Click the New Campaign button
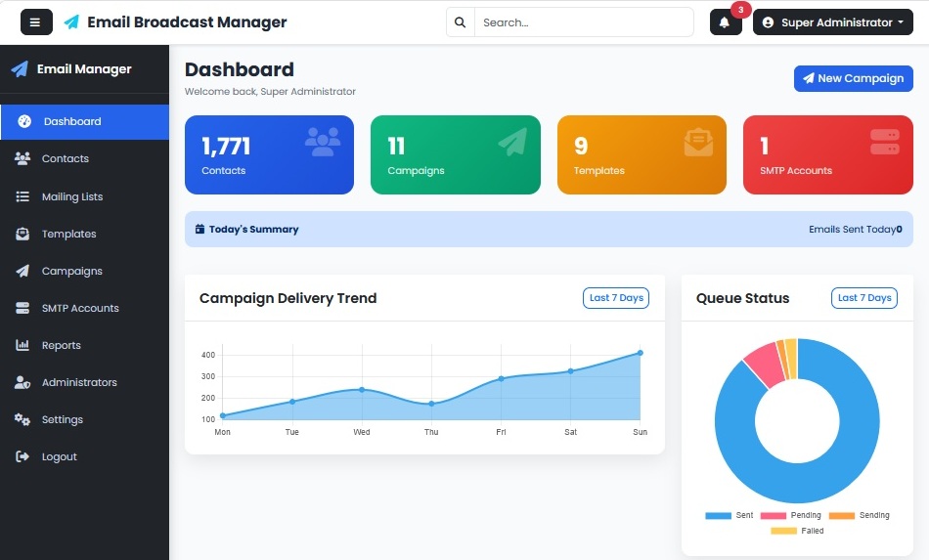This screenshot has height=560, width=929. point(853,78)
